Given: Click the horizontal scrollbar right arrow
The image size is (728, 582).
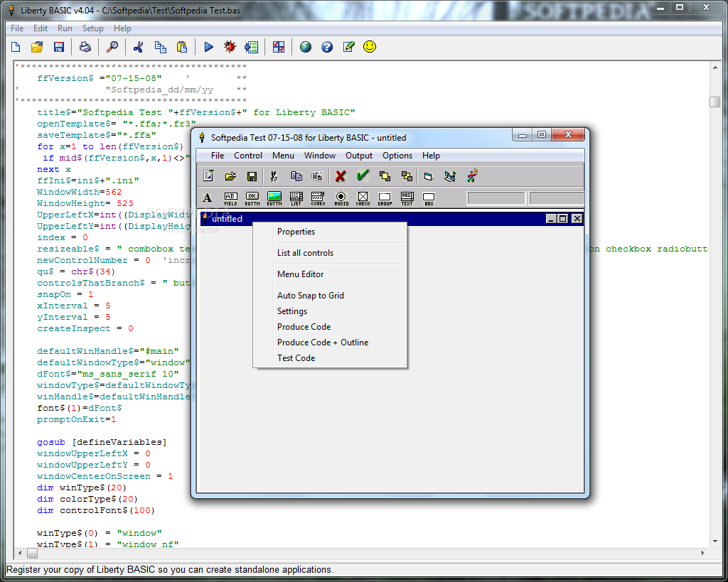Looking at the screenshot, I should [x=704, y=553].
